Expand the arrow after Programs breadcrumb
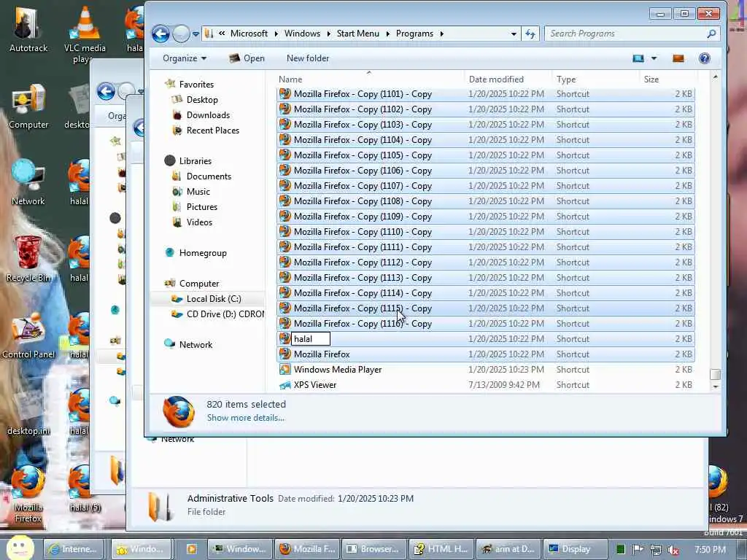747x560 pixels. tap(441, 34)
